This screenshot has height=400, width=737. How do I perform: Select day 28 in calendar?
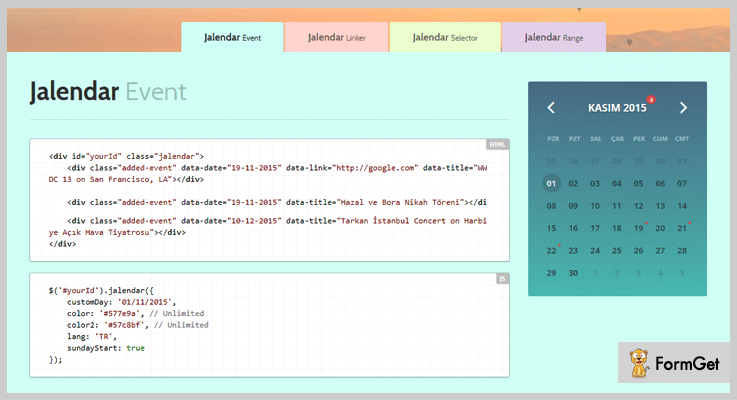click(682, 251)
